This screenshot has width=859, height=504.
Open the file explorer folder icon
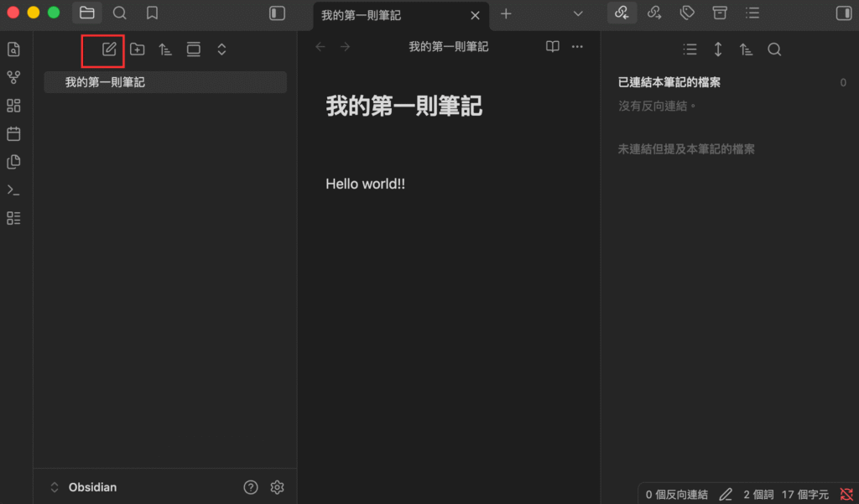87,13
